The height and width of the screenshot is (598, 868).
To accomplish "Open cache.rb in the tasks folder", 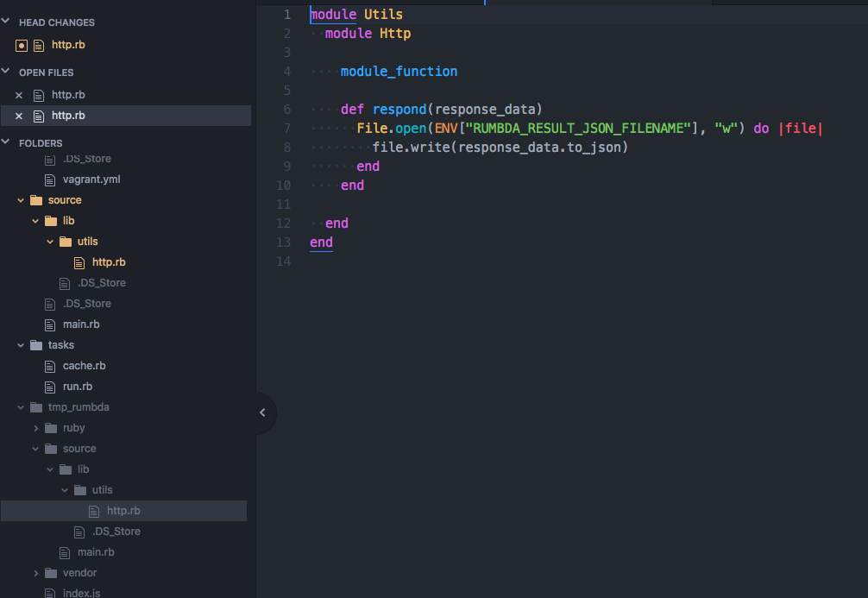I will point(85,366).
